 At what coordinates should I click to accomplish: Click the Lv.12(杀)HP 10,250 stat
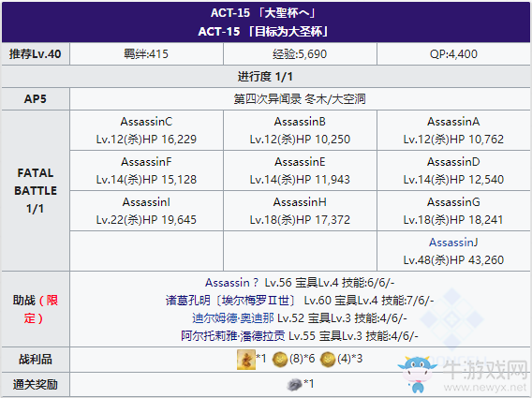click(300, 140)
